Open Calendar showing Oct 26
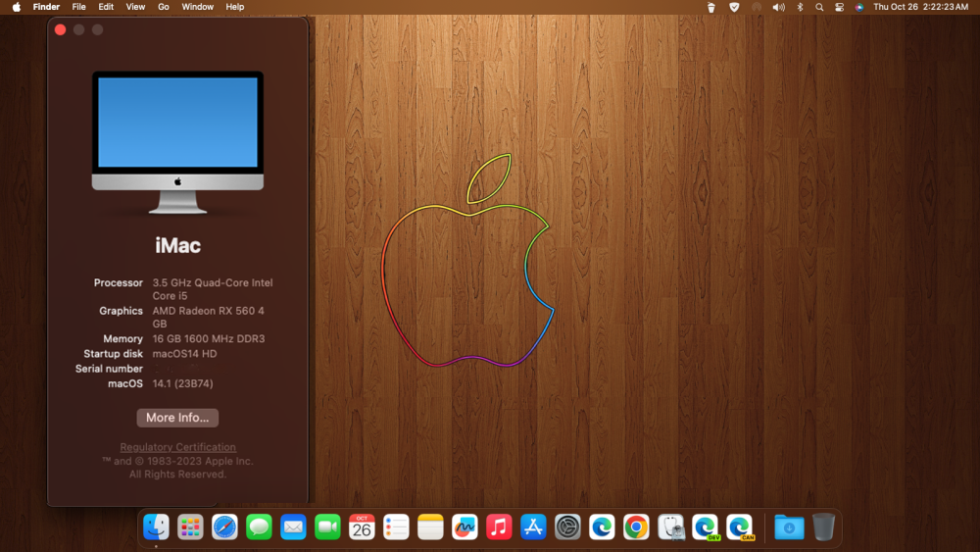Image resolution: width=980 pixels, height=552 pixels. 362,527
